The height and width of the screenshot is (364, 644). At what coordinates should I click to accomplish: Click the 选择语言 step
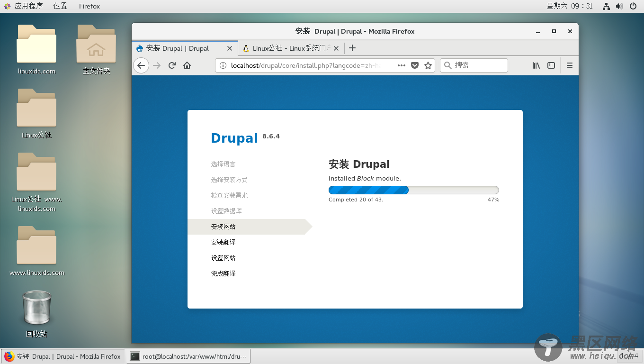tap(223, 164)
